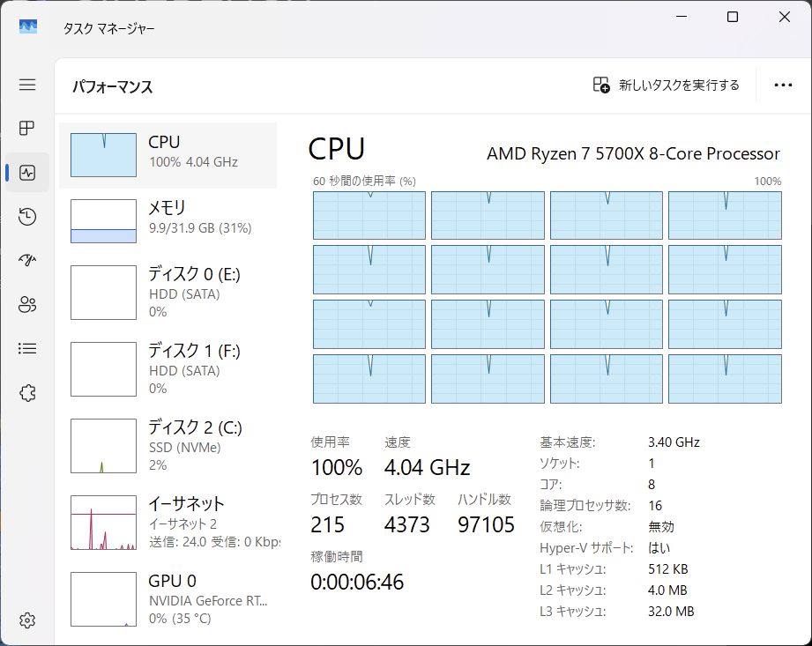Click the bottom-right logical processor graph
Image resolution: width=812 pixels, height=646 pixels.
(x=725, y=379)
